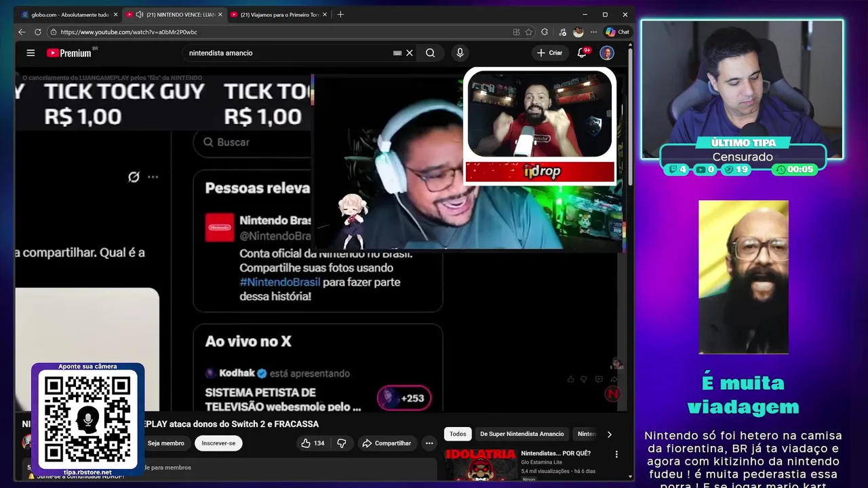
Task: Dislike the video thumbs-down button
Action: [341, 443]
